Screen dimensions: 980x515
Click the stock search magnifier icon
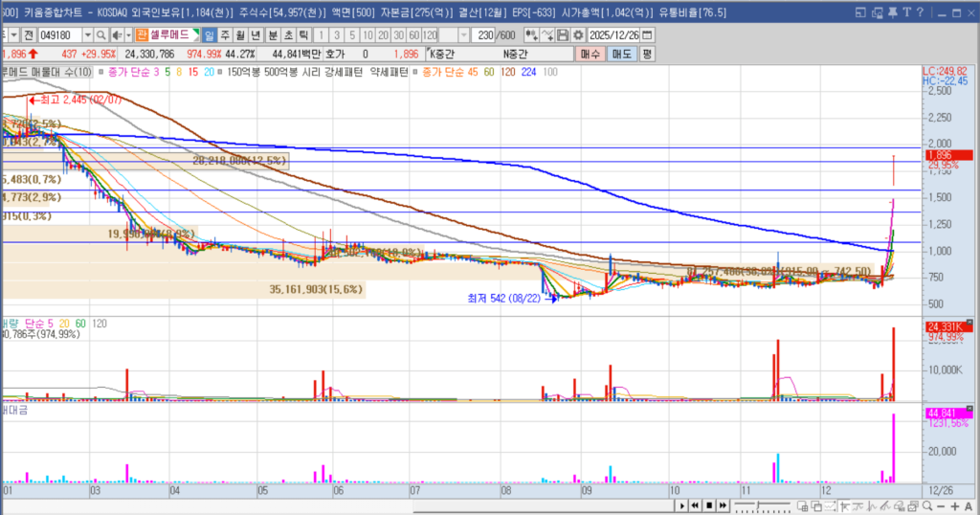point(100,35)
